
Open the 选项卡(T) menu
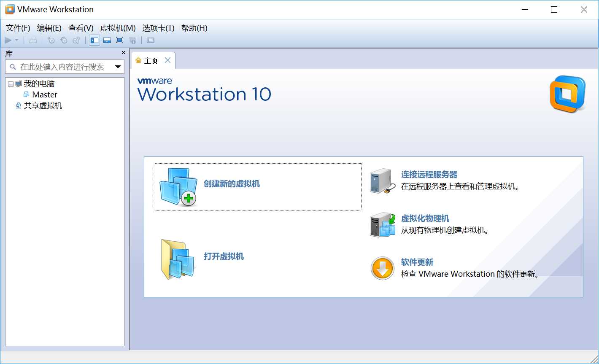click(x=159, y=28)
